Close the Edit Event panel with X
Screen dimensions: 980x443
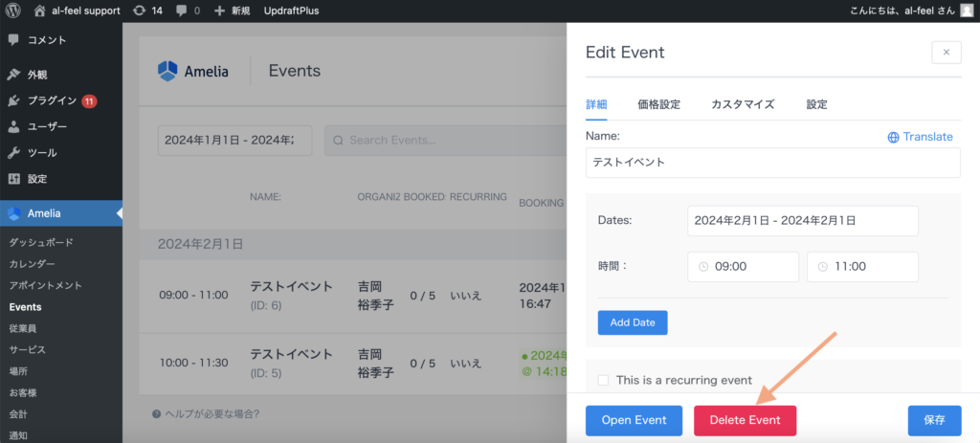click(x=946, y=53)
